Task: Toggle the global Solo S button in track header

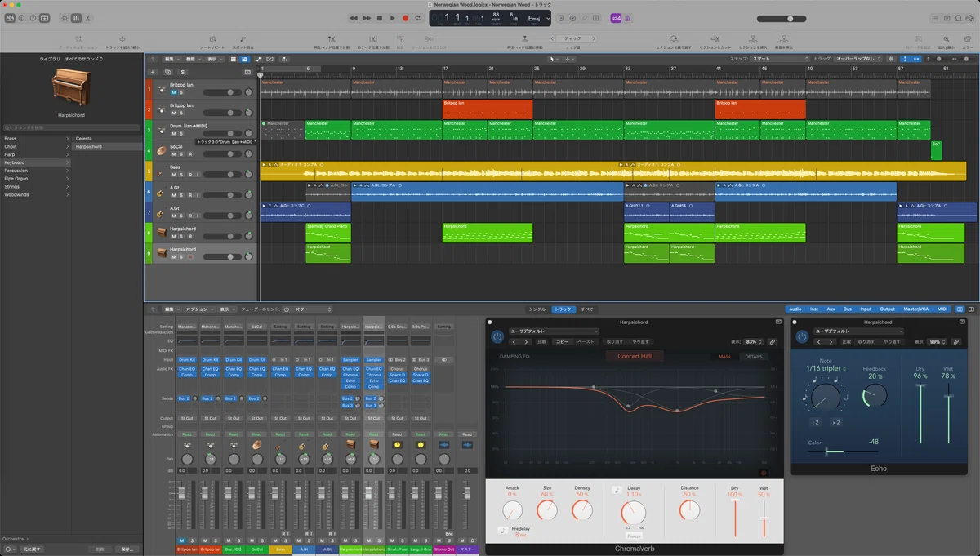Action: click(x=183, y=72)
